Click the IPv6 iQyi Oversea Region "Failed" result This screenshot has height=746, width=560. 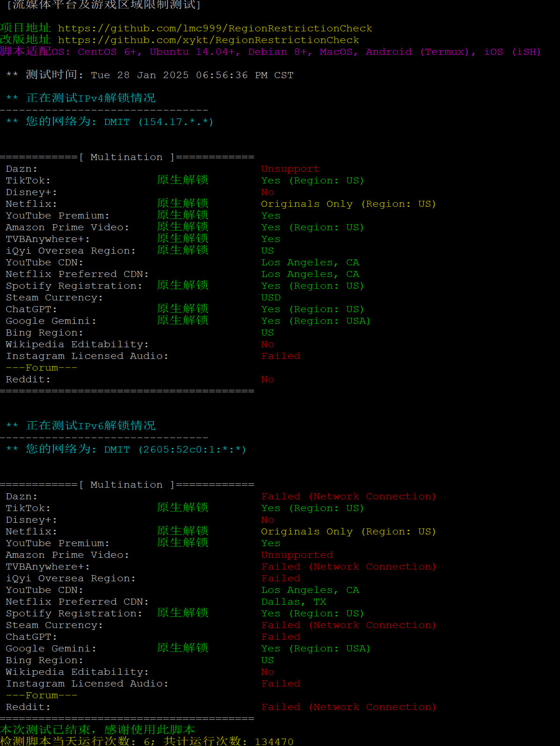point(281,578)
